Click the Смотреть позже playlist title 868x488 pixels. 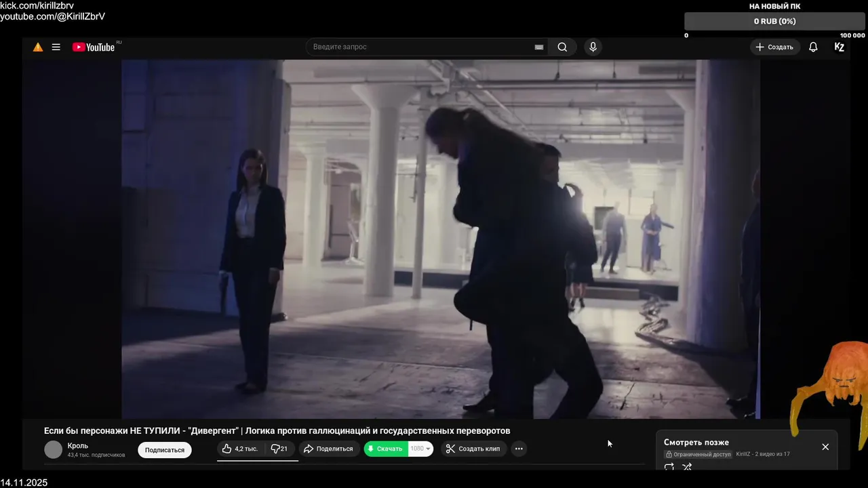point(696,443)
